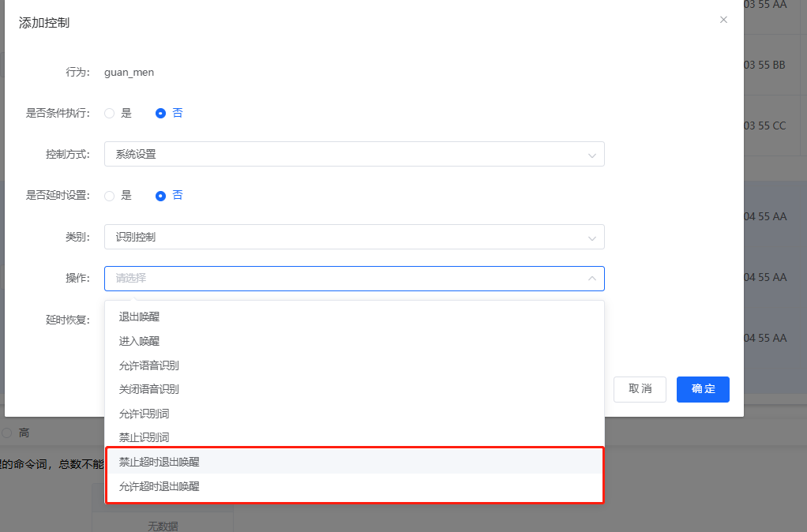Click the 类别 dropdown chevron icon
This screenshot has width=807, height=532.
point(591,238)
